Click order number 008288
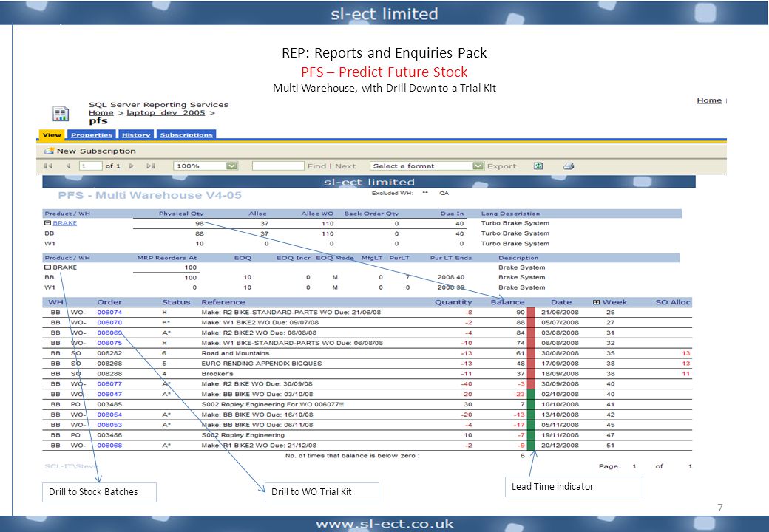The height and width of the screenshot is (532, 769). (109, 374)
